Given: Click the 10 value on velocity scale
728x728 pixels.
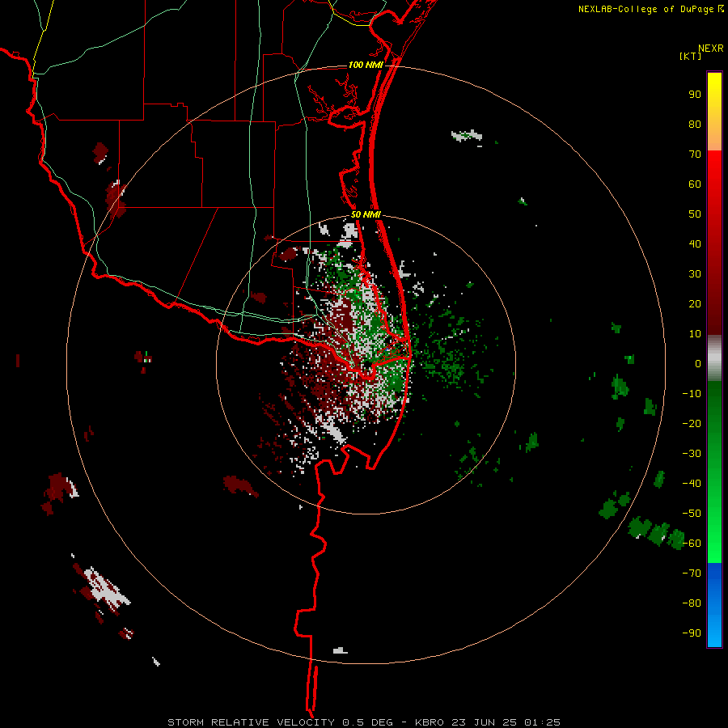Looking at the screenshot, I should pos(695,334).
